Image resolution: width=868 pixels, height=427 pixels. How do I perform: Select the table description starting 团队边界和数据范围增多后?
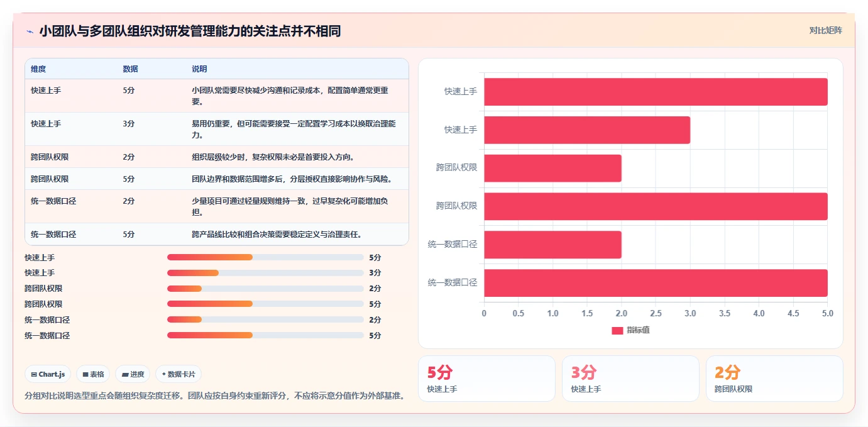click(292, 179)
